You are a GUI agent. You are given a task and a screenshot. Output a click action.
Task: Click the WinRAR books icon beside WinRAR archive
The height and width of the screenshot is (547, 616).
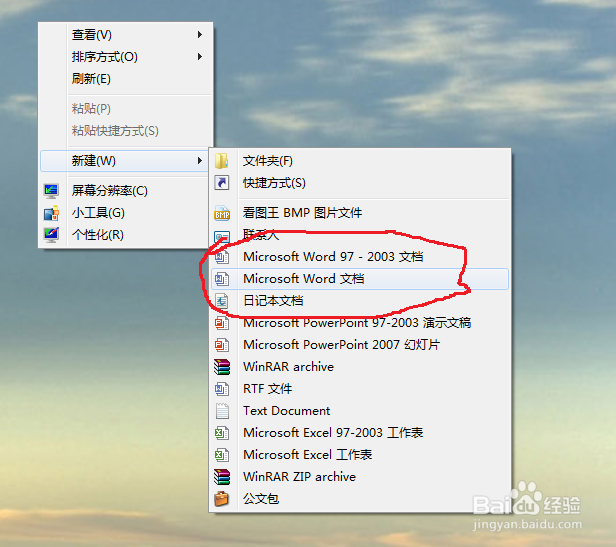click(x=222, y=367)
